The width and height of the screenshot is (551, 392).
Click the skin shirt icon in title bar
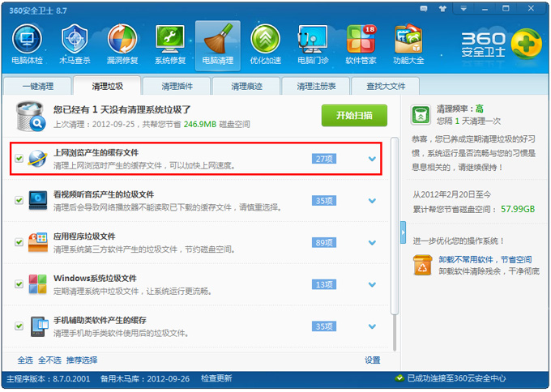pyautogui.click(x=442, y=9)
